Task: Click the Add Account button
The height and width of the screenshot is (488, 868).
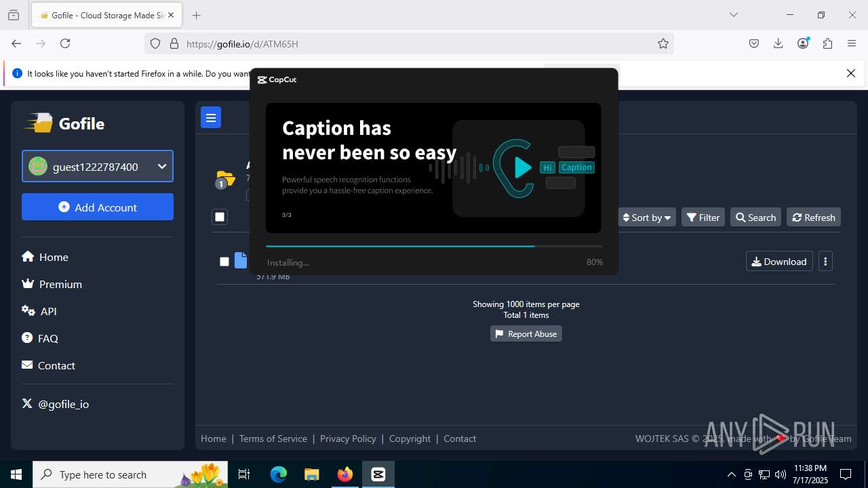Action: click(98, 207)
